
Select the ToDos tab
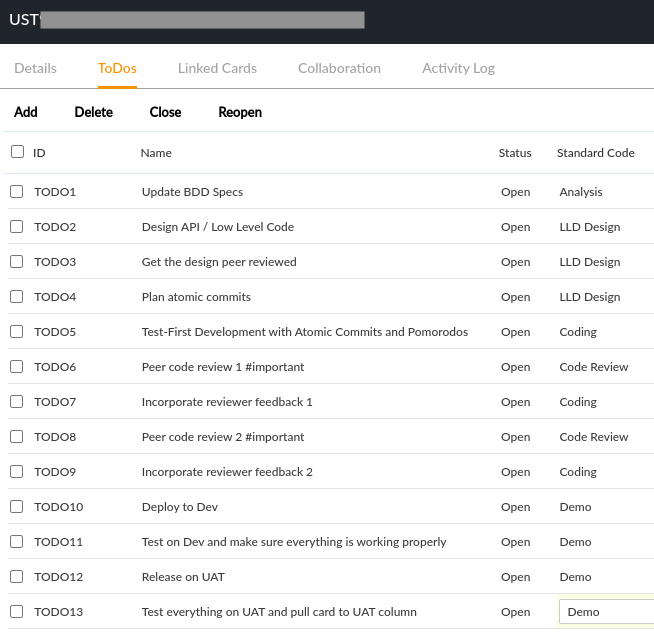[x=117, y=68]
